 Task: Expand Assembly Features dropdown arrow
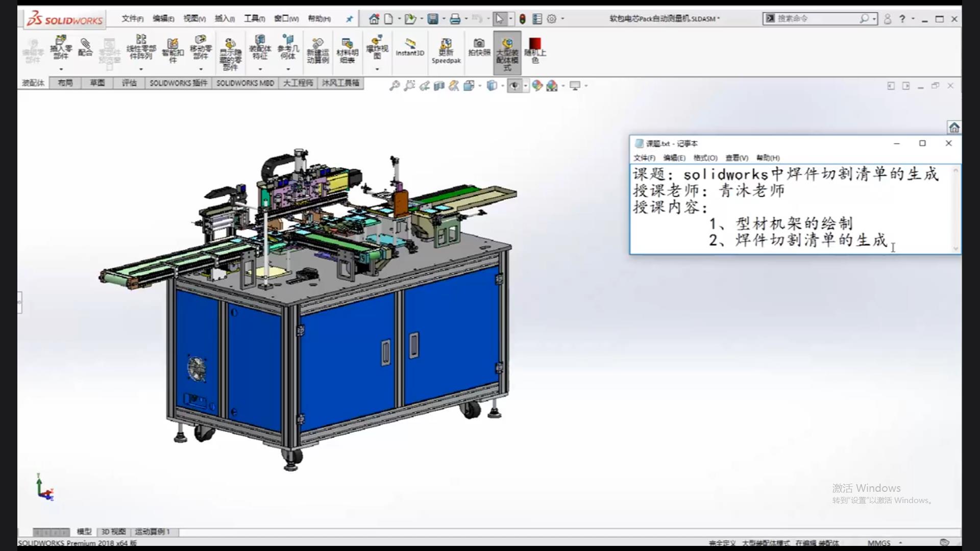pyautogui.click(x=260, y=69)
